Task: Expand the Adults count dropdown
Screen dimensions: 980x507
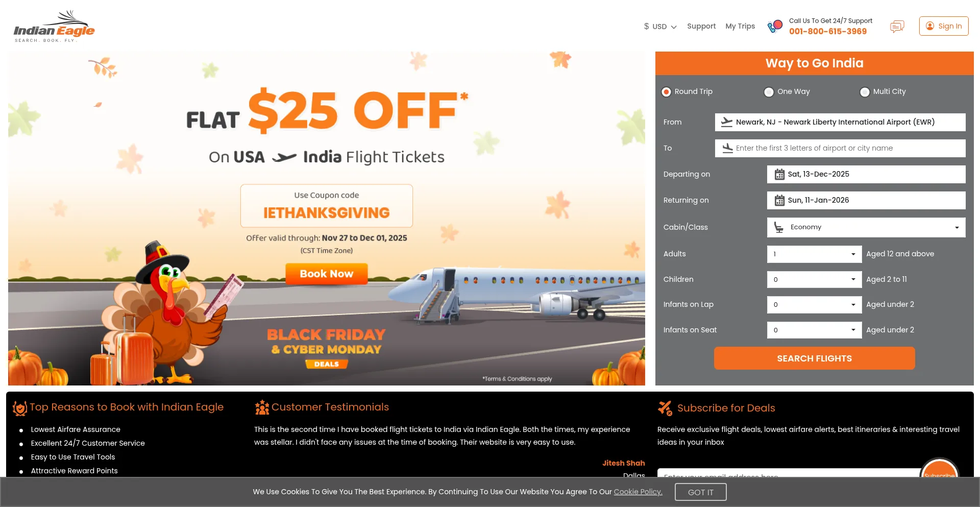Action: pyautogui.click(x=814, y=254)
